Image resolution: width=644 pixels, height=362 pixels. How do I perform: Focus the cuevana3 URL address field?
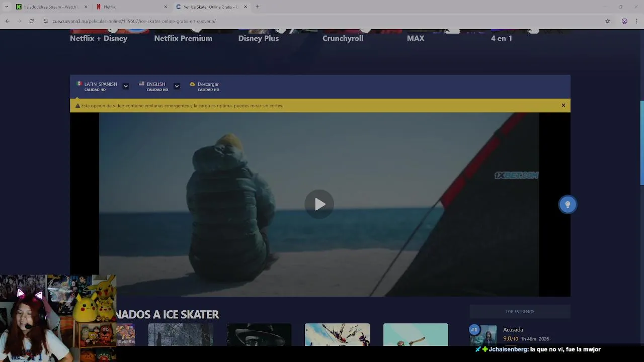(322, 21)
